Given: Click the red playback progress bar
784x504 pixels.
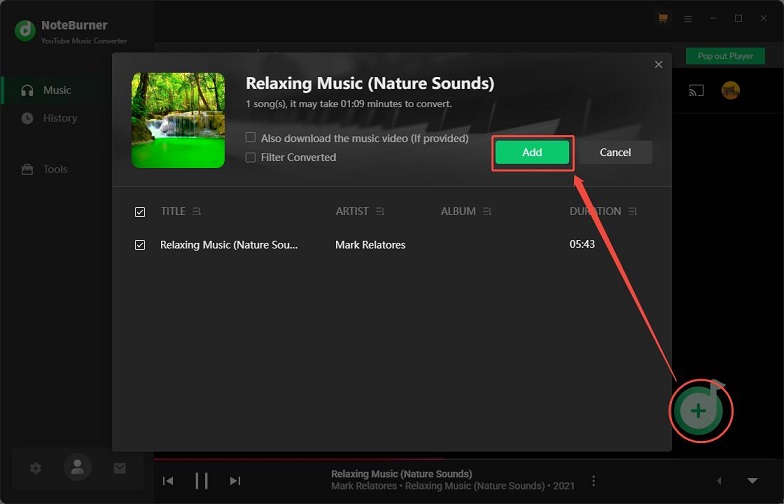Looking at the screenshot, I should click(x=299, y=458).
